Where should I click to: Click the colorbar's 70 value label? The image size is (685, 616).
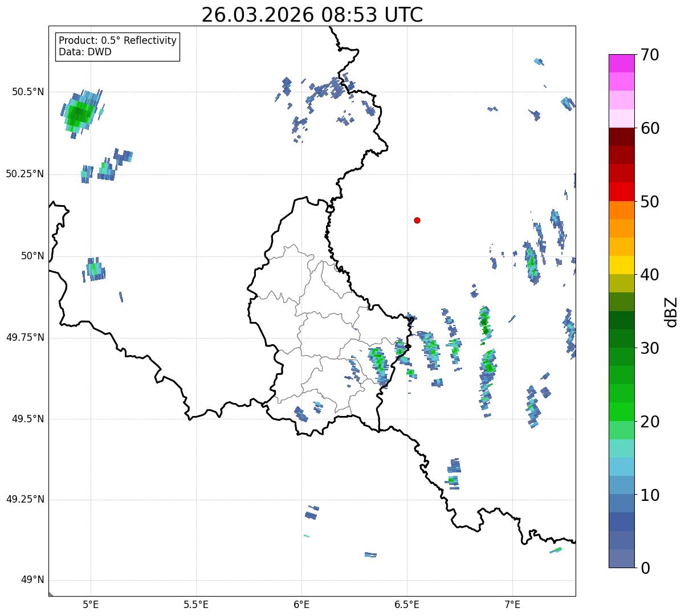[650, 55]
